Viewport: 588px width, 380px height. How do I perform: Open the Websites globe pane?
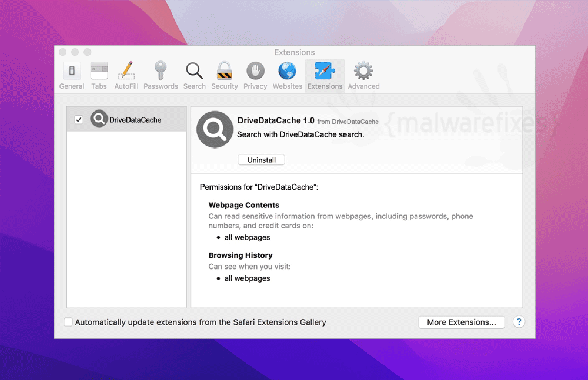[288, 76]
